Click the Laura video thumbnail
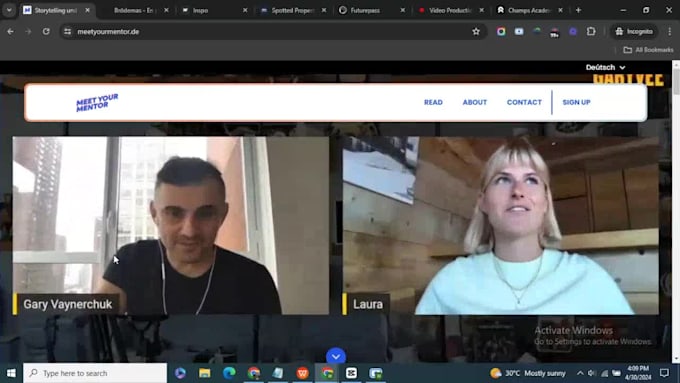Screen dimensions: 680x383 pos(500,226)
